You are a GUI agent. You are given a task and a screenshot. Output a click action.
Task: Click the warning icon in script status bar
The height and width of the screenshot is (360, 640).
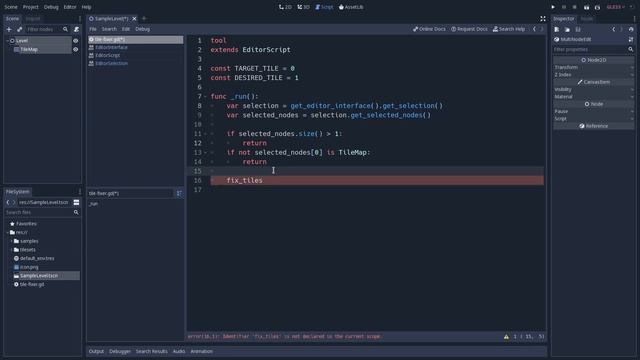point(506,337)
